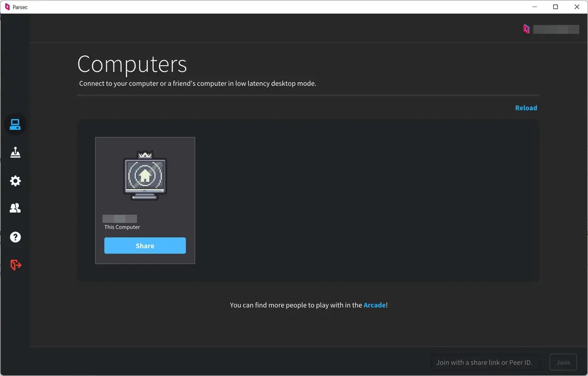This screenshot has height=376, width=588.
Task: Click the username area beside the avatar
Action: tap(556, 29)
